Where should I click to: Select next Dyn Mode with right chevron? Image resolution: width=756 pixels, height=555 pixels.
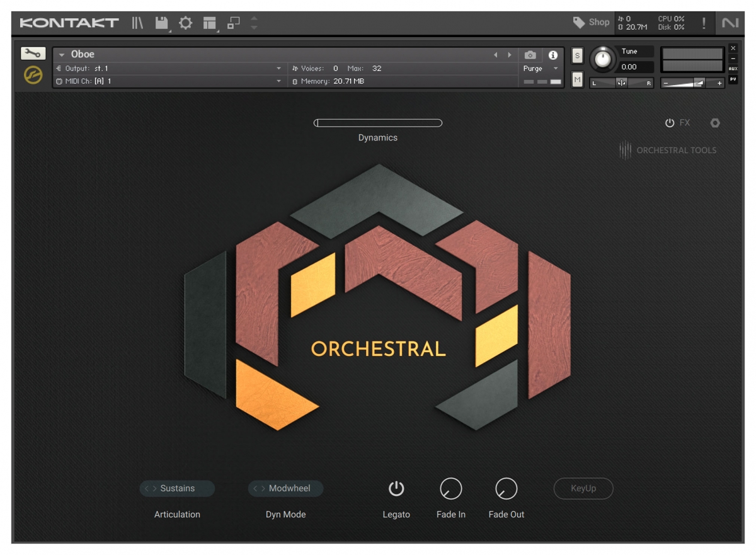pyautogui.click(x=263, y=488)
